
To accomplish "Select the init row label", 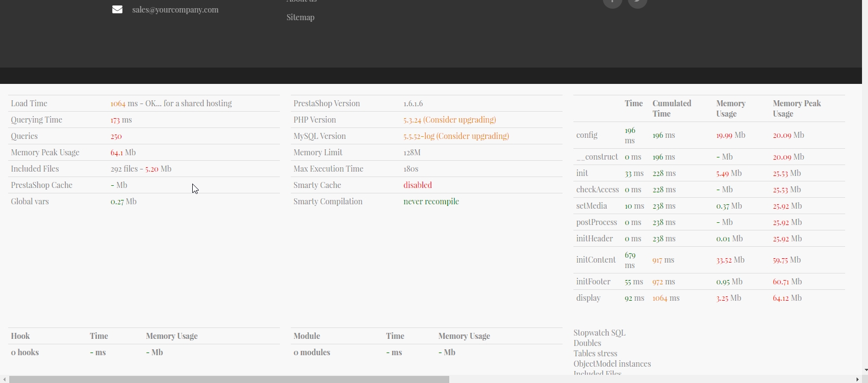I will [x=582, y=173].
